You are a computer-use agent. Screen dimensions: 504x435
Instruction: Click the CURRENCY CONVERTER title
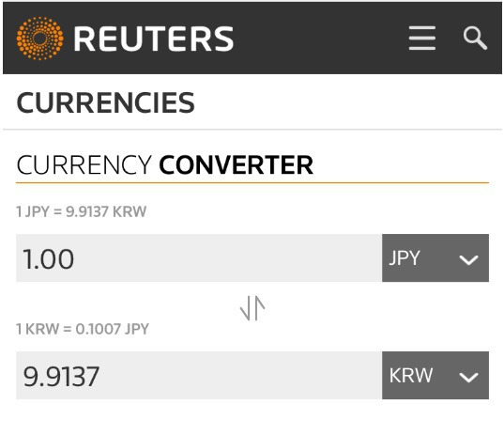pos(164,164)
